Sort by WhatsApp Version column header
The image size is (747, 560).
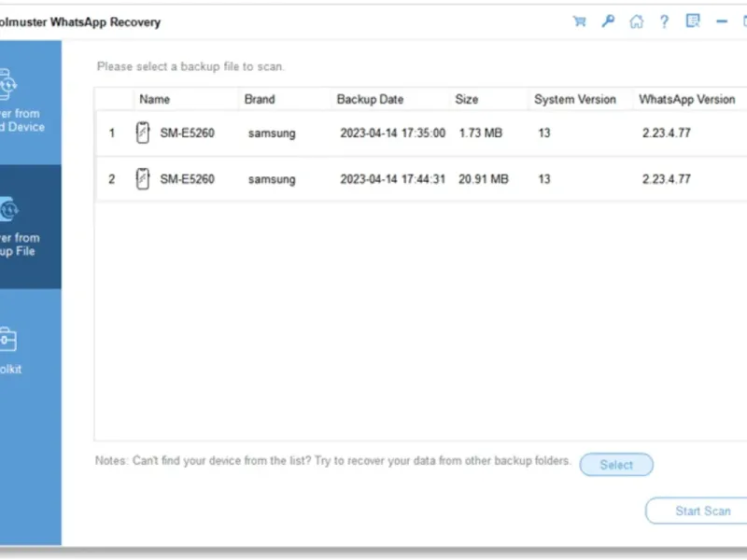[687, 99]
